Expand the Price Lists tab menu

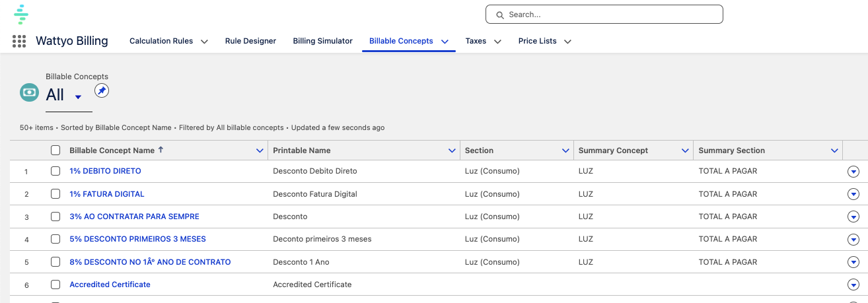pyautogui.click(x=567, y=42)
